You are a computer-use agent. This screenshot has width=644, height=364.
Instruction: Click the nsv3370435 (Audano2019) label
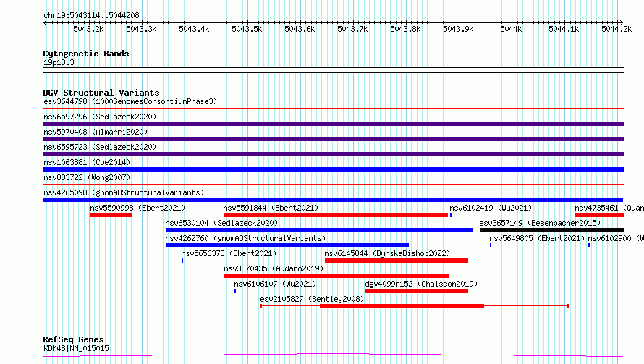(274, 268)
